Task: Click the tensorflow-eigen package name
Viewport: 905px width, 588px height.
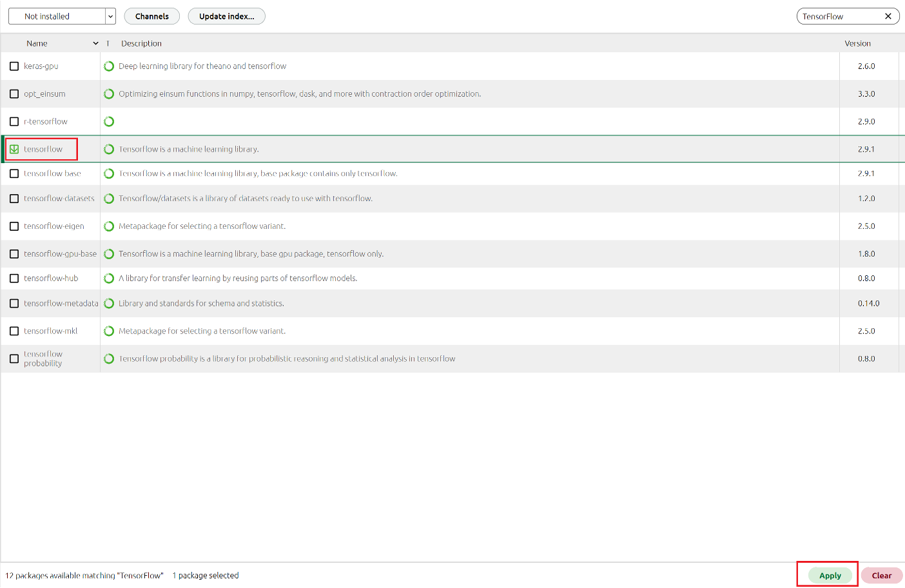Action: tap(54, 226)
